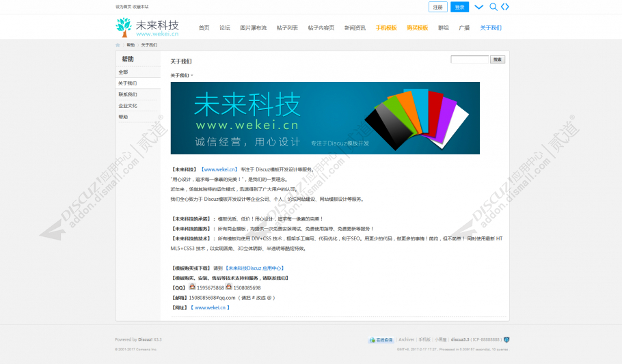Click 收藏本站 link at top

(x=140, y=7)
